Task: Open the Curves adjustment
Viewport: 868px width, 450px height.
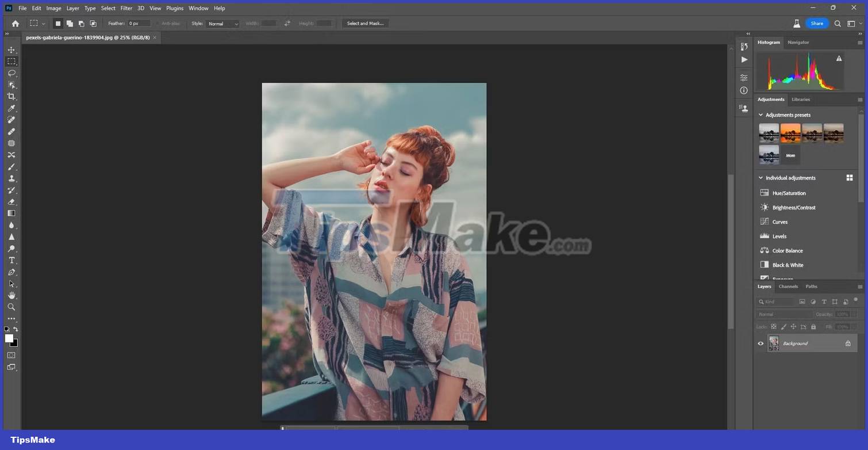Action: tap(779, 222)
